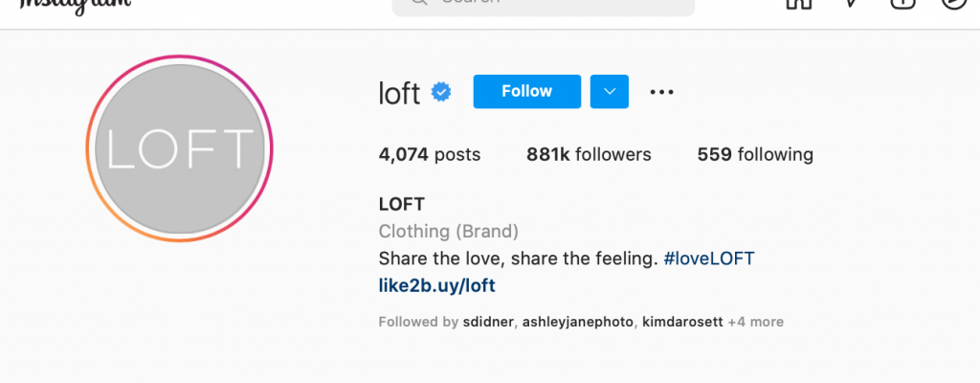This screenshot has height=383, width=980.
Task: Open LOFT's profile picture story
Action: pyautogui.click(x=179, y=148)
